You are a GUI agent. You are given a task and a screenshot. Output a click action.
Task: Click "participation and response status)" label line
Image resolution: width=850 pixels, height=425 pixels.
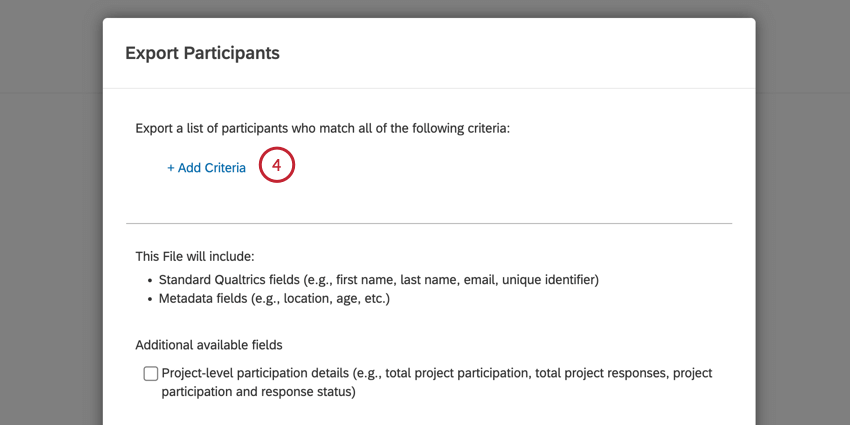tap(258, 392)
